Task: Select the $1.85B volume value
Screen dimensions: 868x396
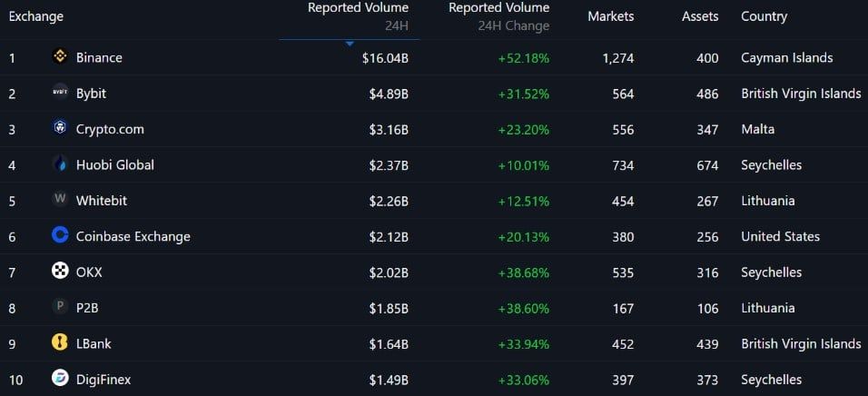Action: click(390, 309)
